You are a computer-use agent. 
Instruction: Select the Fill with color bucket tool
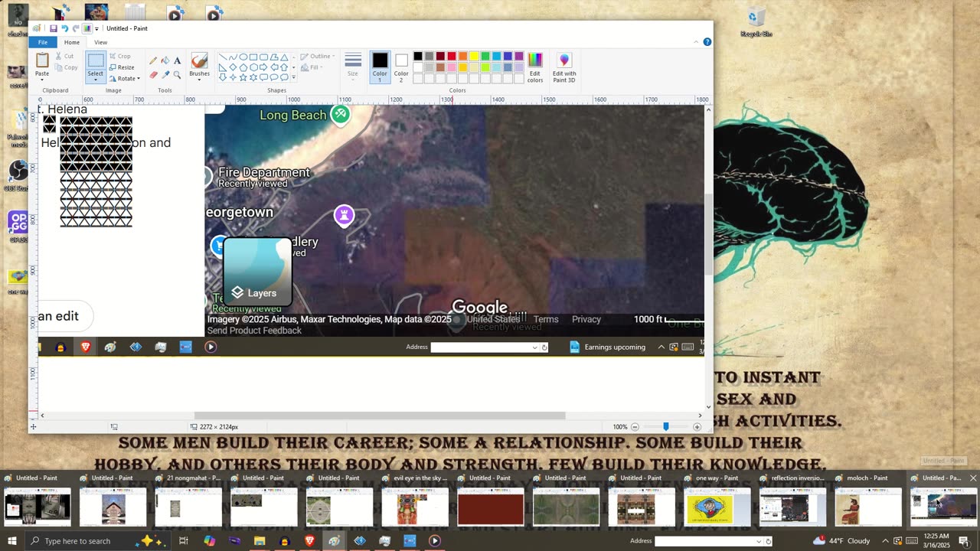click(165, 60)
